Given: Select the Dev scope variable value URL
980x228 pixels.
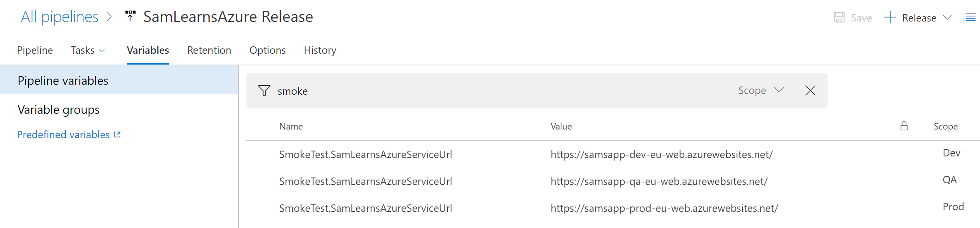Looking at the screenshot, I should 661,154.
